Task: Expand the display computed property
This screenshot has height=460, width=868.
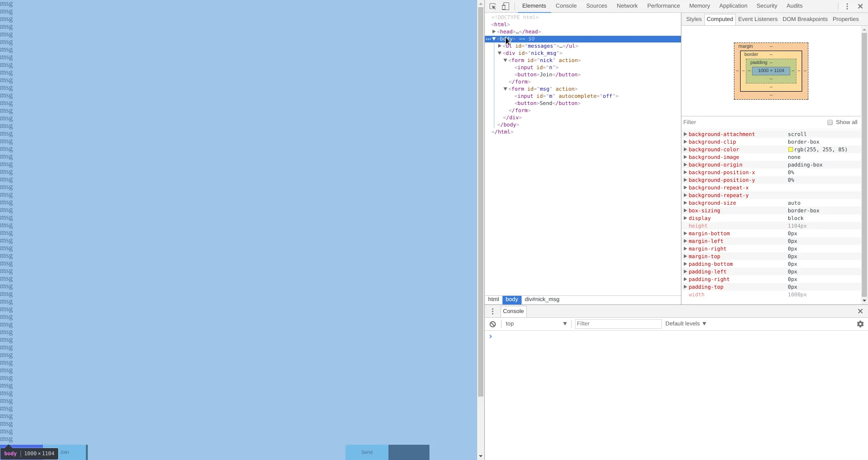Action: pos(685,218)
